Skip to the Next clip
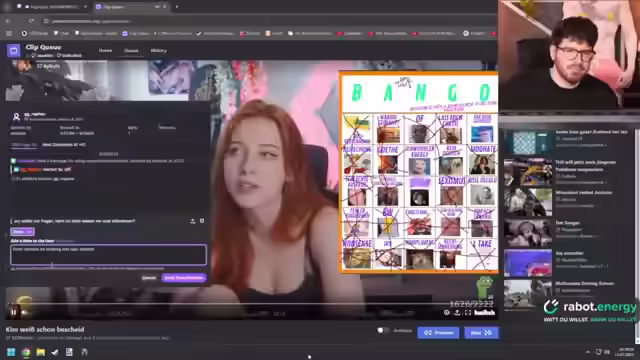640x360 pixels. click(481, 333)
